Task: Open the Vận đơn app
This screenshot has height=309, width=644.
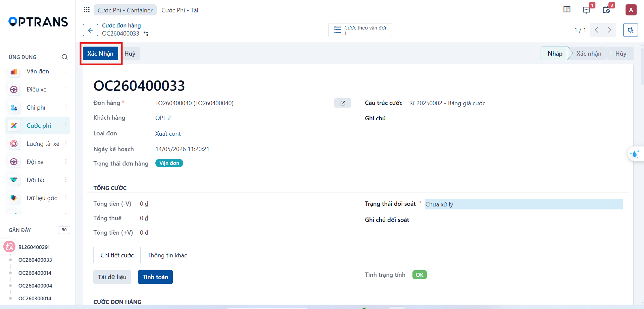Action: (x=38, y=71)
